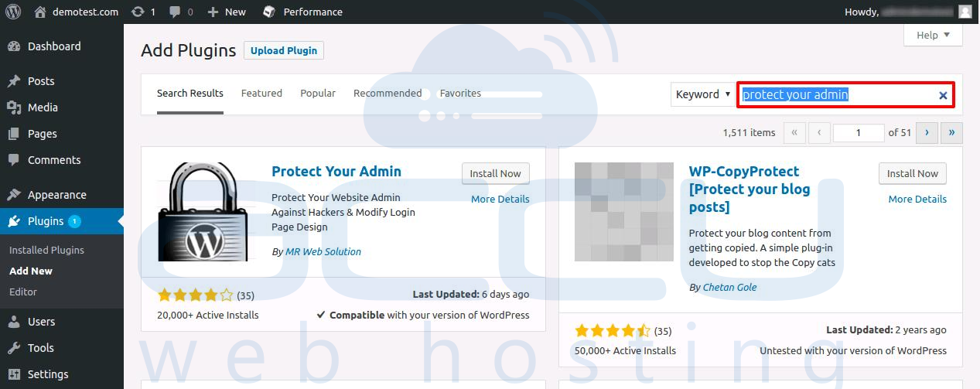Switch to the Featured tab

click(x=261, y=93)
